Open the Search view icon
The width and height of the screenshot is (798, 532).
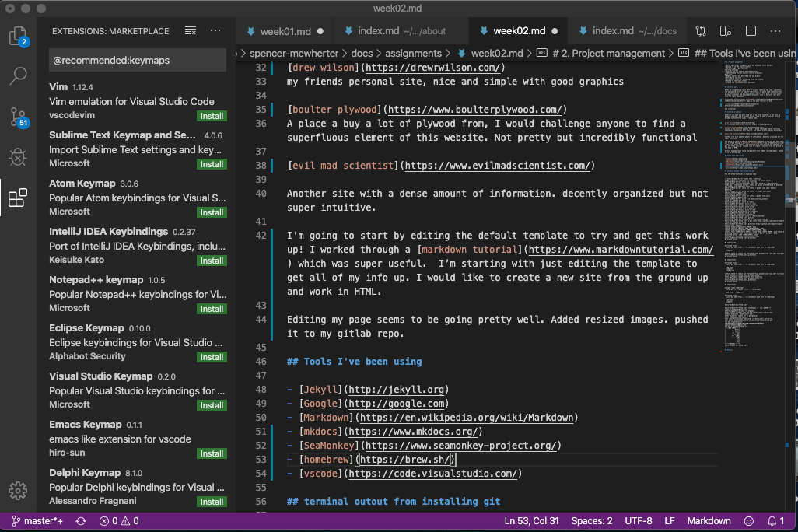[19, 76]
